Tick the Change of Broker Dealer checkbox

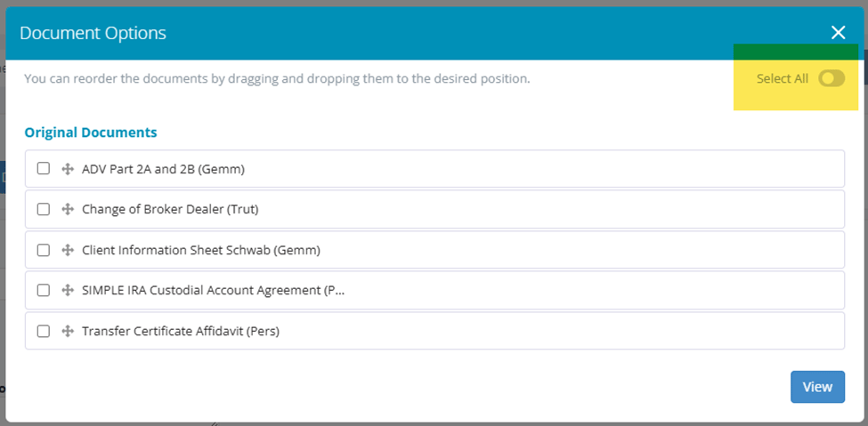click(x=44, y=209)
